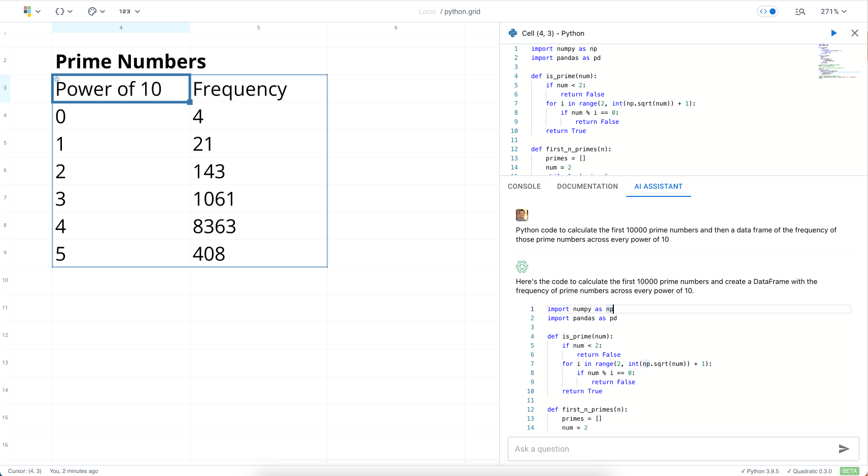Image resolution: width=868 pixels, height=476 pixels.
Task: Switch to the DOCUMENTATION tab
Action: tap(587, 186)
